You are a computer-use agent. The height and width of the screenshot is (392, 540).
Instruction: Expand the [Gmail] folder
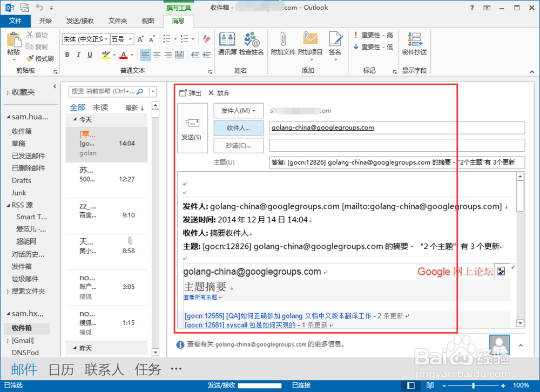tap(8, 341)
